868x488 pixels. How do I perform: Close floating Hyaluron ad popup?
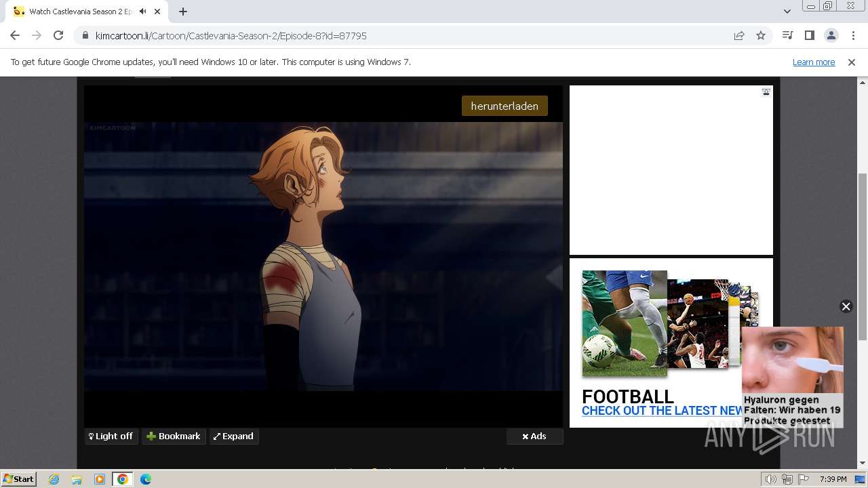(x=846, y=306)
